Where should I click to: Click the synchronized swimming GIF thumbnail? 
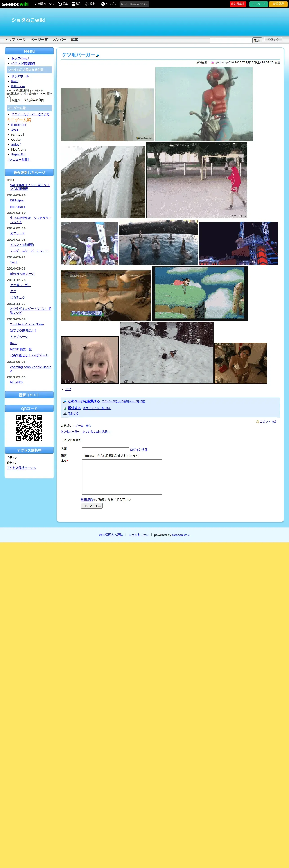click(158, 242)
